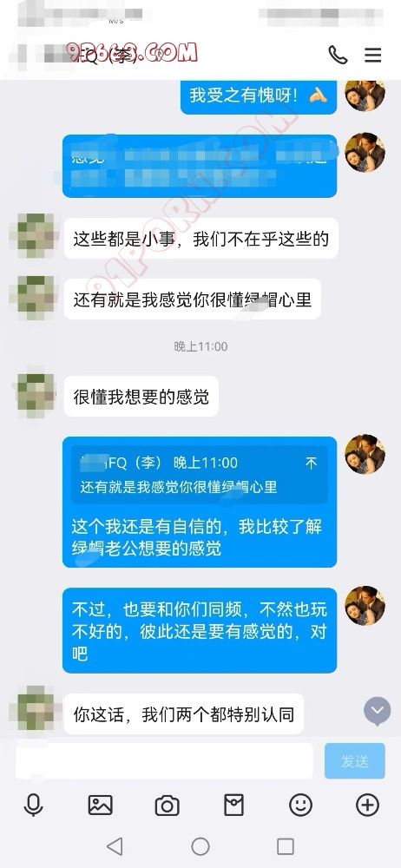Focus the message text input field
This screenshot has height=868, width=401.
(164, 761)
